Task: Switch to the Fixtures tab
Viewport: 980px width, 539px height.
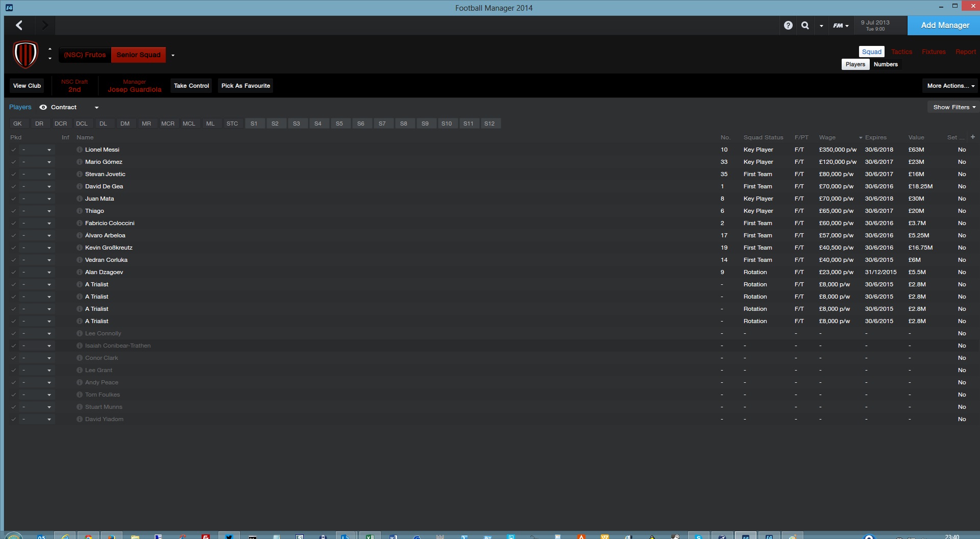Action: click(x=934, y=52)
